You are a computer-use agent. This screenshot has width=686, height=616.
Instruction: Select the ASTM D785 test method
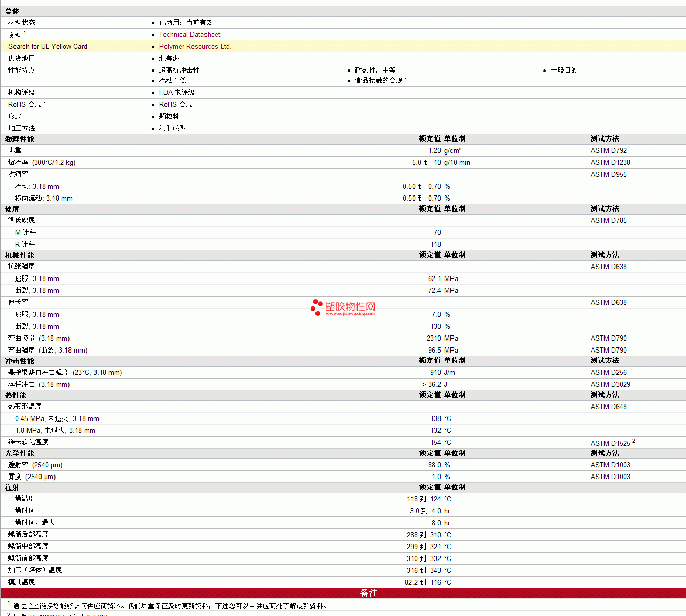tap(609, 220)
